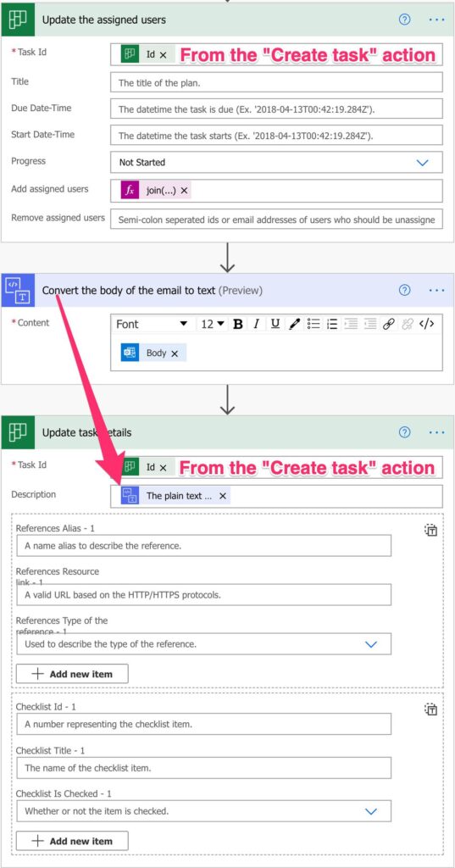
Task: Open help for Update task details
Action: click(405, 432)
